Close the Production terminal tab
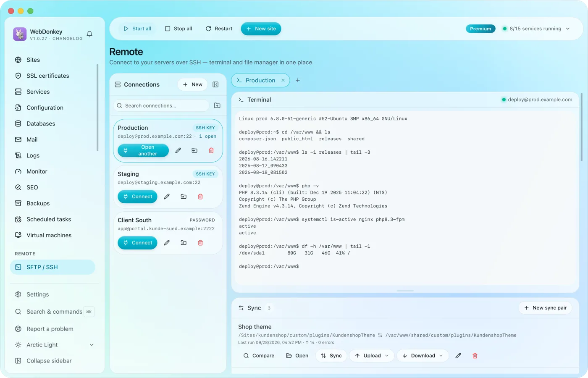This screenshot has height=378, width=588. (x=283, y=80)
